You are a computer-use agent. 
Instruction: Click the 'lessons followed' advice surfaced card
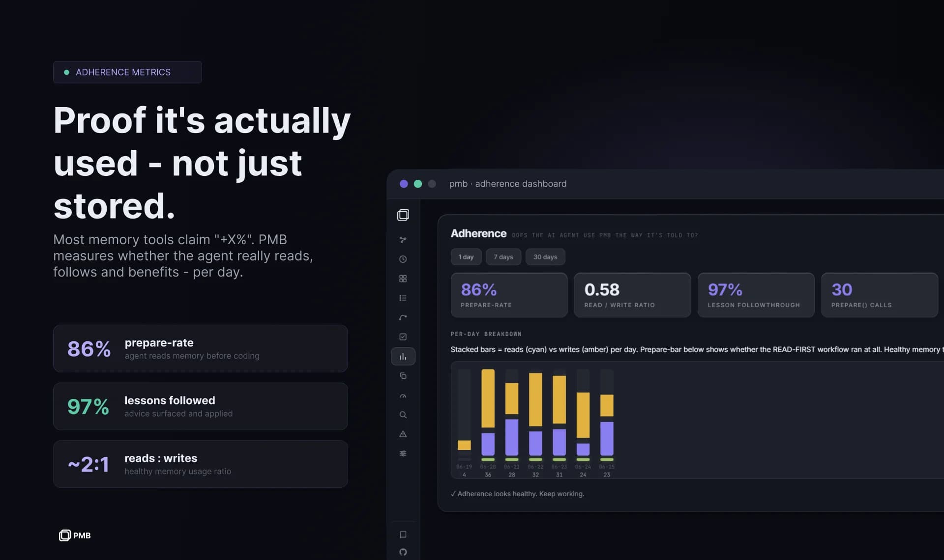click(x=201, y=406)
